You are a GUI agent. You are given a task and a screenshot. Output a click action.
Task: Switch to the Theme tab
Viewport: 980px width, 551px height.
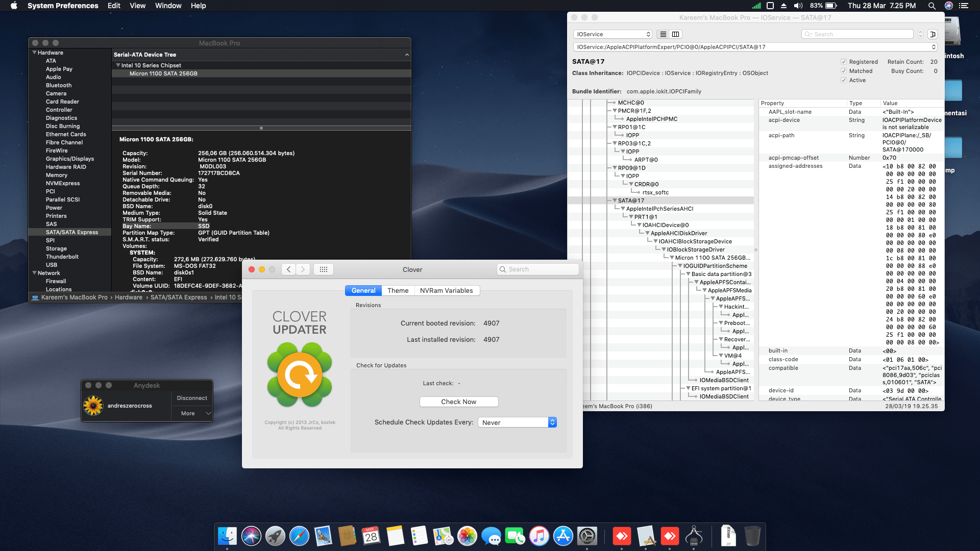tap(398, 290)
